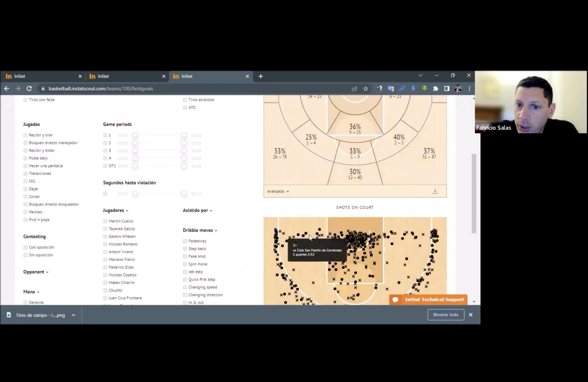Viewport: 588px width, 382px height.
Task: Select player Martin Cuello checkbox
Action: pos(105,221)
